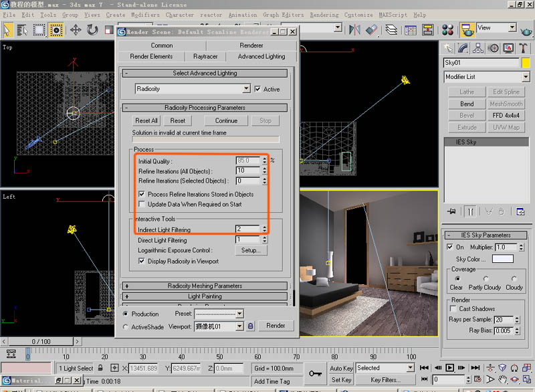The width and height of the screenshot is (535, 392).
Task: Enable Cast Shadows checkbox
Action: [x=453, y=308]
